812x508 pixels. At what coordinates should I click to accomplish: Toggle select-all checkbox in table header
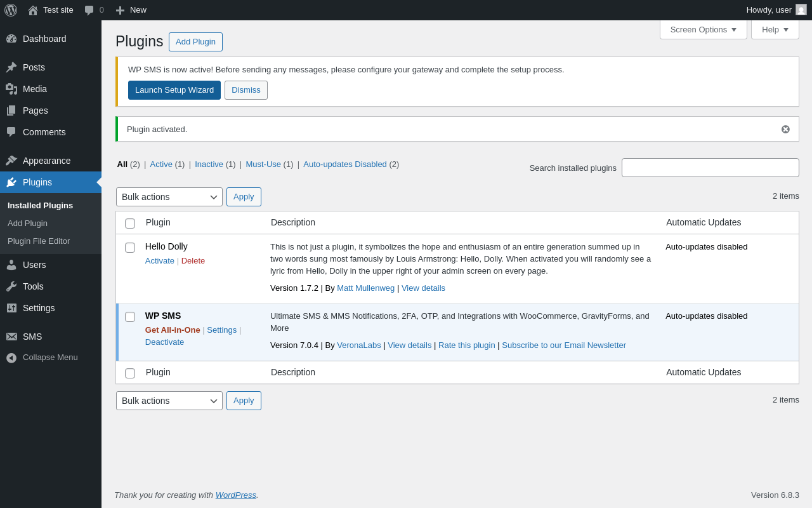point(130,224)
